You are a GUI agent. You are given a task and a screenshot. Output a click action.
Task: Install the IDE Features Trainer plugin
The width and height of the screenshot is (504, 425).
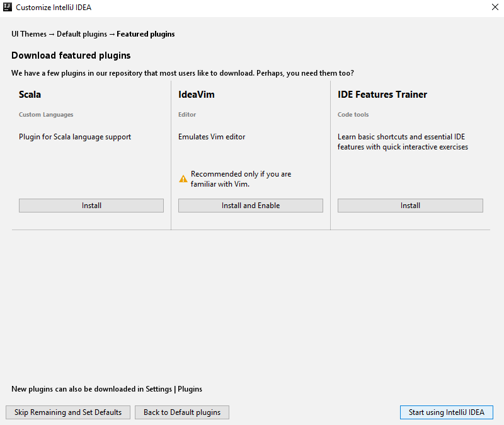tap(410, 206)
